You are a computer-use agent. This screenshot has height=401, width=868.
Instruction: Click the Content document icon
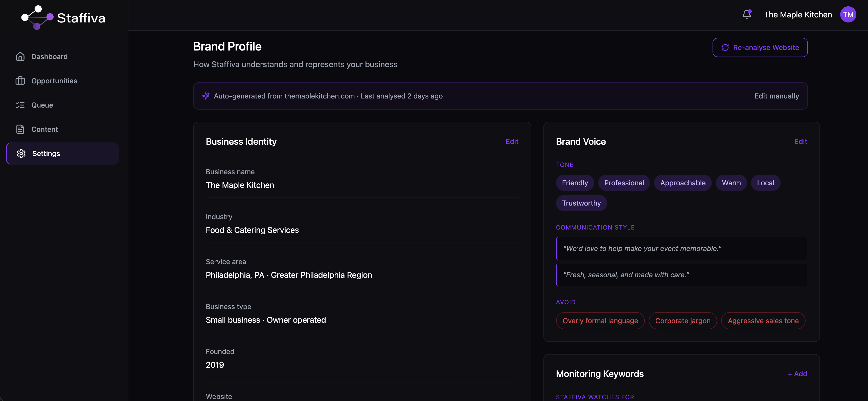(x=20, y=129)
